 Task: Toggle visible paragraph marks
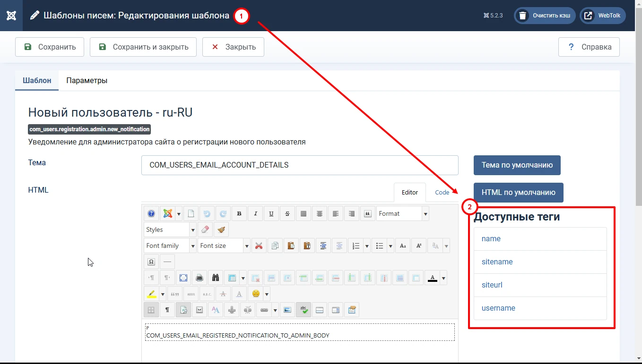click(x=167, y=310)
